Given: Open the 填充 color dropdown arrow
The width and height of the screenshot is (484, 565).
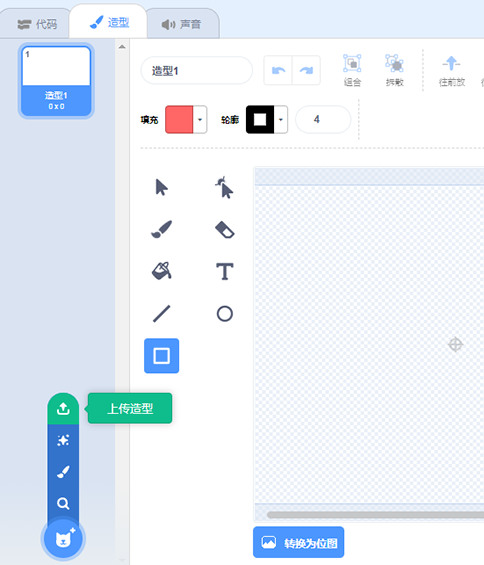Looking at the screenshot, I should [x=200, y=119].
